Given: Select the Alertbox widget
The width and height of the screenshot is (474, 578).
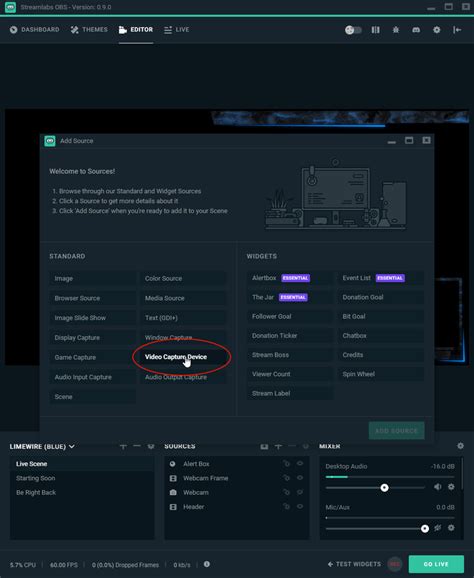Looking at the screenshot, I should [290, 278].
